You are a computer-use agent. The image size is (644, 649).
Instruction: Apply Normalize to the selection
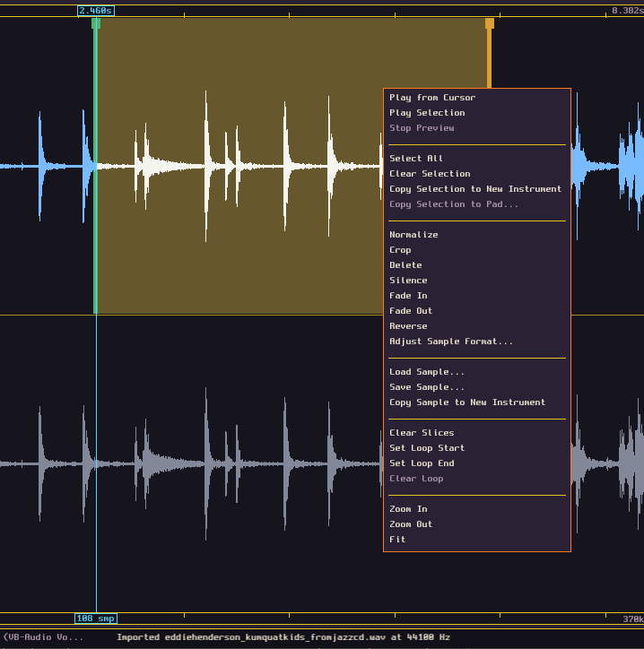(477, 235)
